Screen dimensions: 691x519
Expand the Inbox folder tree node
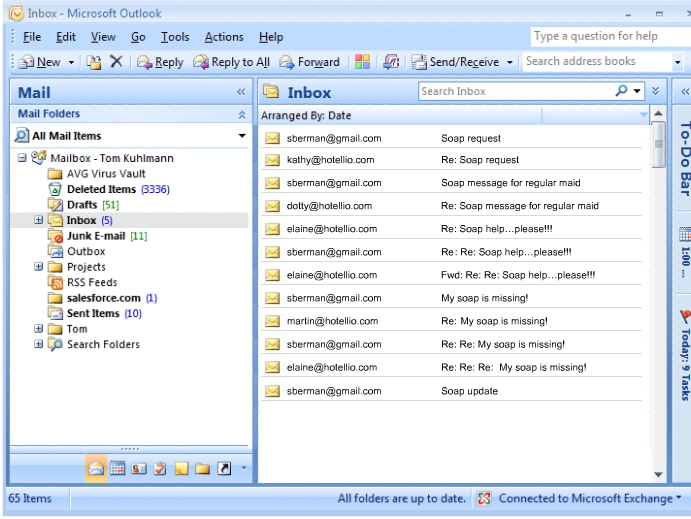[x=39, y=220]
